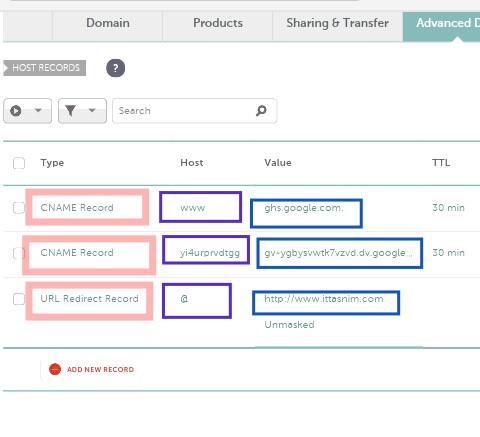Viewport: 480px width, 437px height.
Task: Open the help question mark icon
Action: 115,68
